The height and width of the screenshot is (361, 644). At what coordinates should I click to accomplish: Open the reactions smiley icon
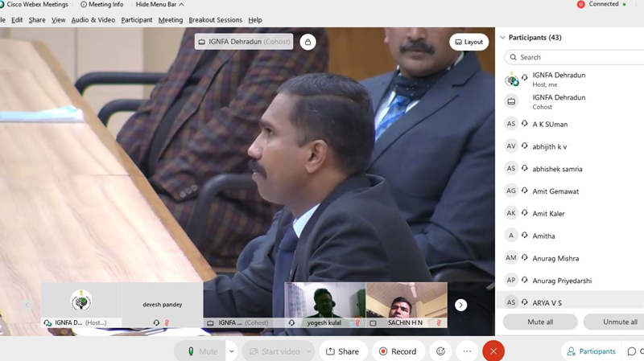tap(440, 351)
